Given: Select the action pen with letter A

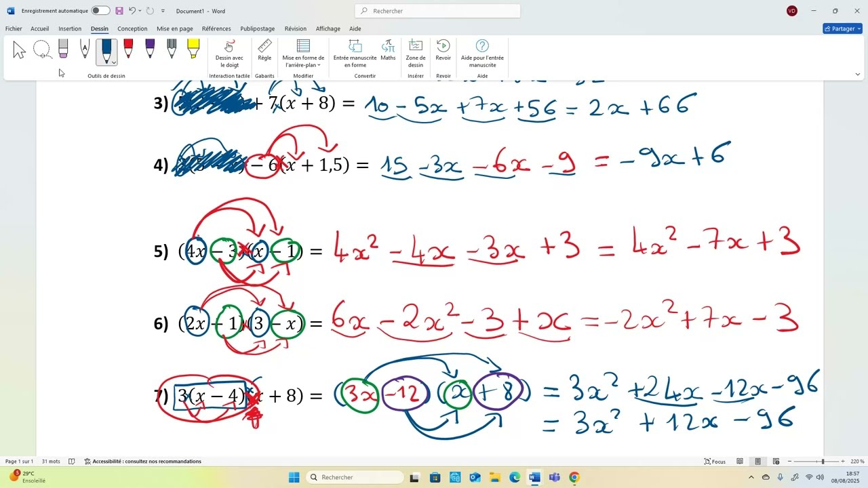Looking at the screenshot, I should [x=85, y=49].
